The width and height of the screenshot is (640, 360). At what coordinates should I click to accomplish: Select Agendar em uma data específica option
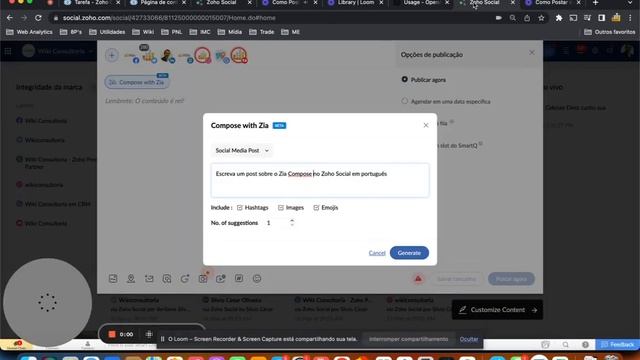pyautogui.click(x=404, y=101)
